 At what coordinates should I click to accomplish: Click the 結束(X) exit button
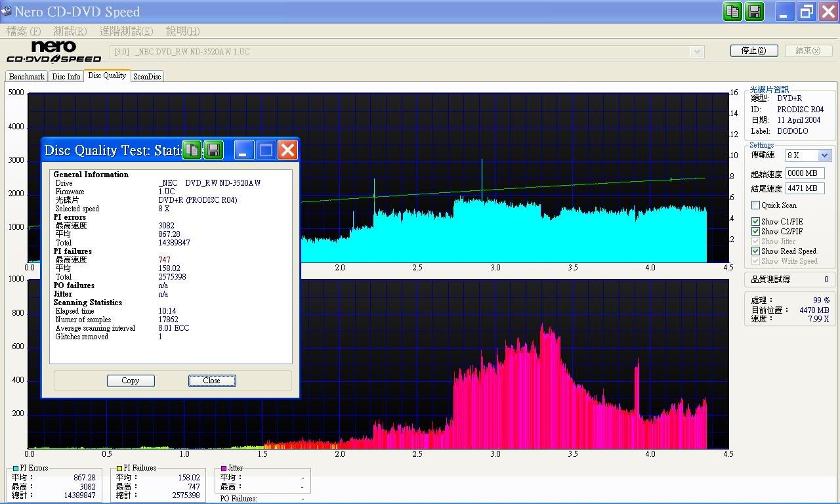(x=808, y=51)
